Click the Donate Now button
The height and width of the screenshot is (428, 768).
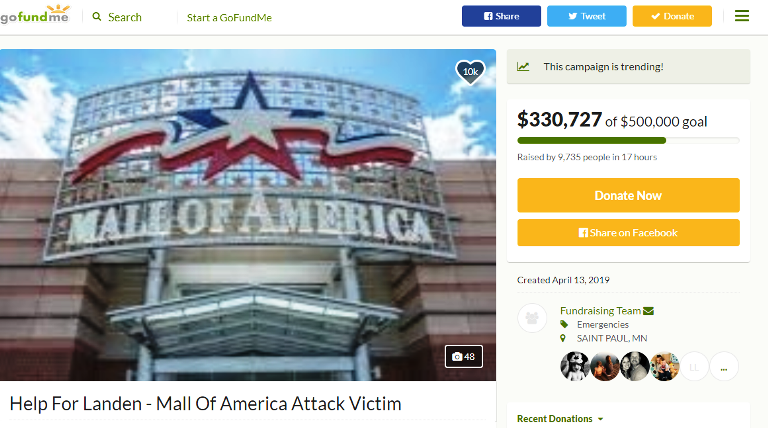tap(628, 195)
